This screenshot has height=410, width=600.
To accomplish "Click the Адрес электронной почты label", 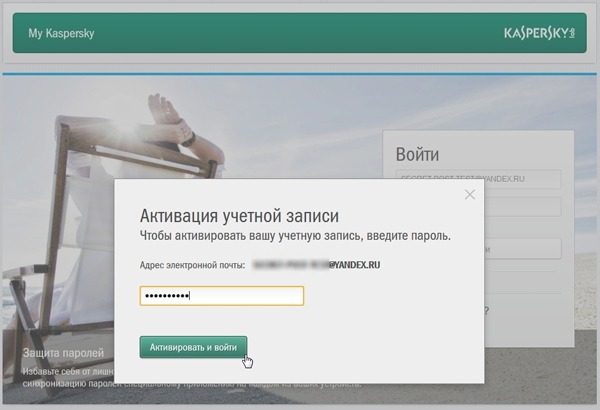I will 192,265.
